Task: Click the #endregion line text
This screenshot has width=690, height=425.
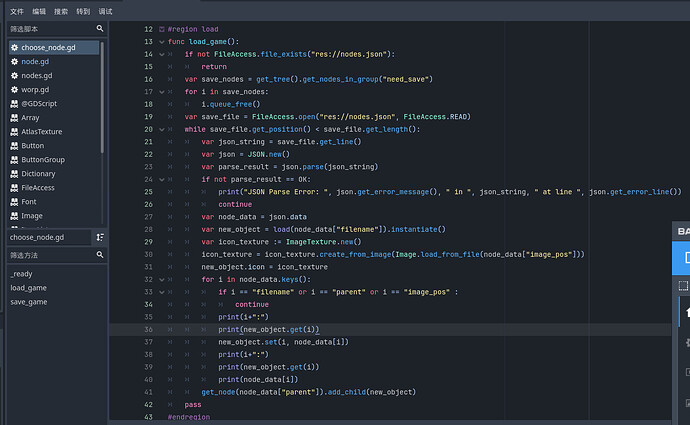Action: (x=189, y=417)
